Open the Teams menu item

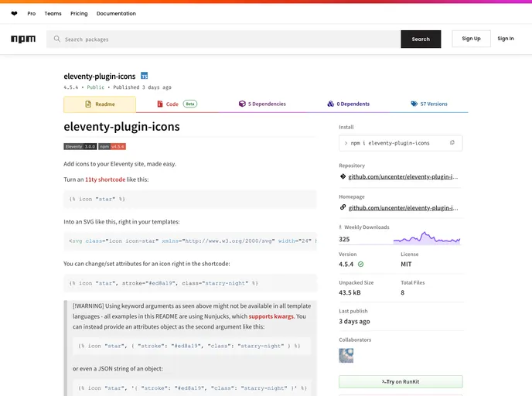(x=53, y=14)
